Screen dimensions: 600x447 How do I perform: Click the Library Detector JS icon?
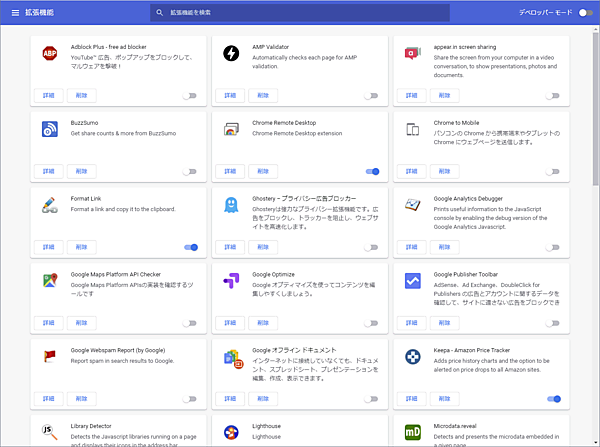tap(50, 432)
